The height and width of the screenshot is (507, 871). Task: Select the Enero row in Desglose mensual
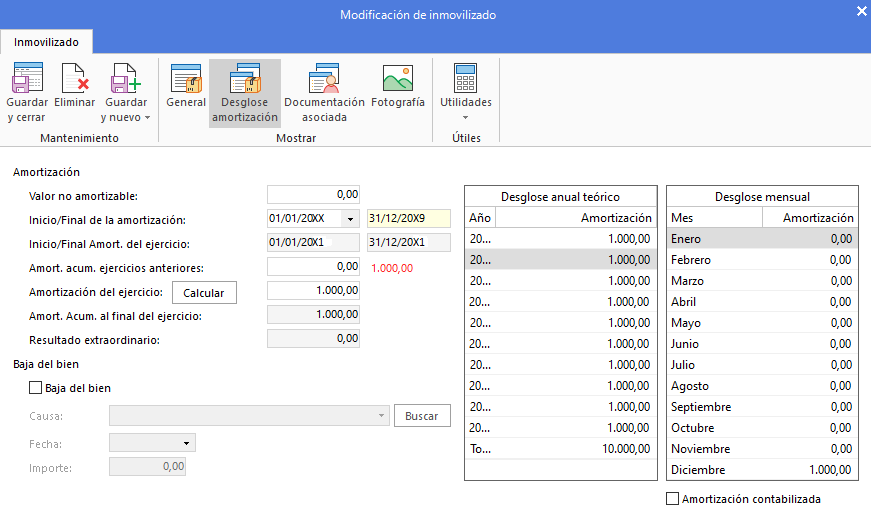click(x=762, y=239)
